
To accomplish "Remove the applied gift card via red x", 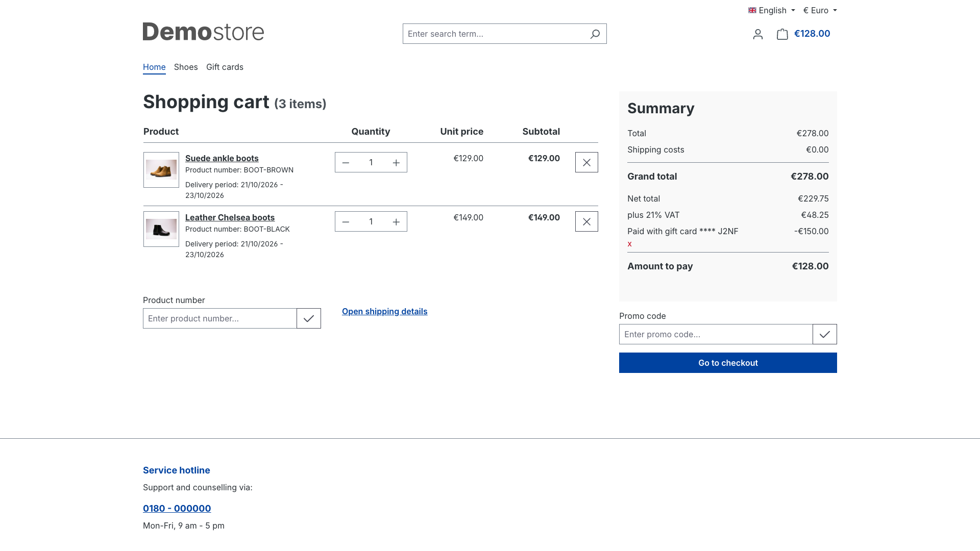I will (629, 244).
